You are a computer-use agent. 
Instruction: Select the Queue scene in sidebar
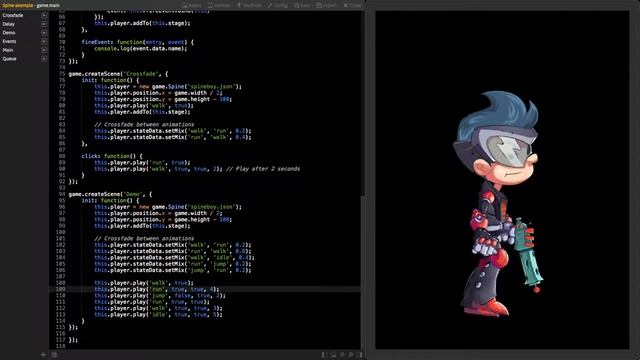[x=9, y=59]
